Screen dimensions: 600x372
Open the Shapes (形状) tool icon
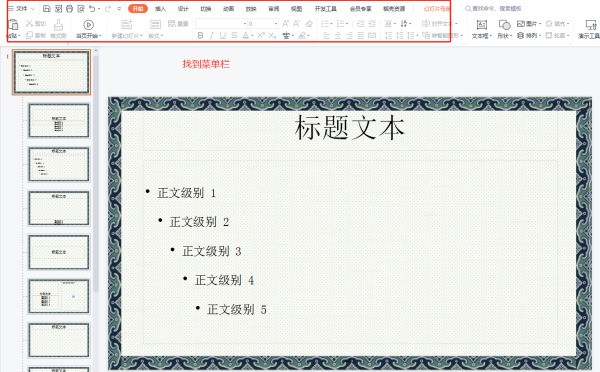(x=504, y=25)
